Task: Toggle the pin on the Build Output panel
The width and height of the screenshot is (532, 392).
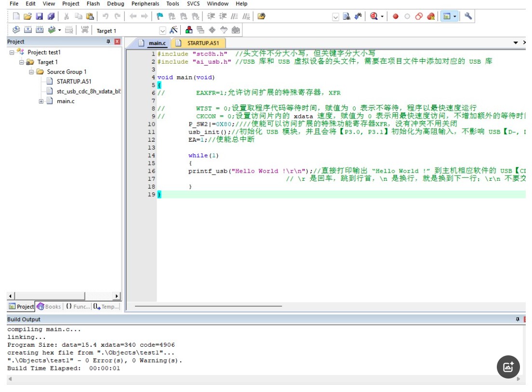Action: tap(518, 319)
